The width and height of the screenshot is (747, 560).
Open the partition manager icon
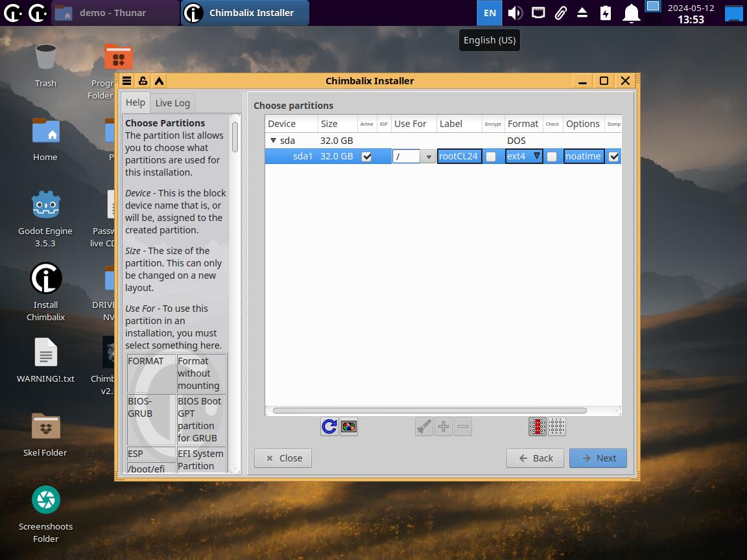click(349, 426)
